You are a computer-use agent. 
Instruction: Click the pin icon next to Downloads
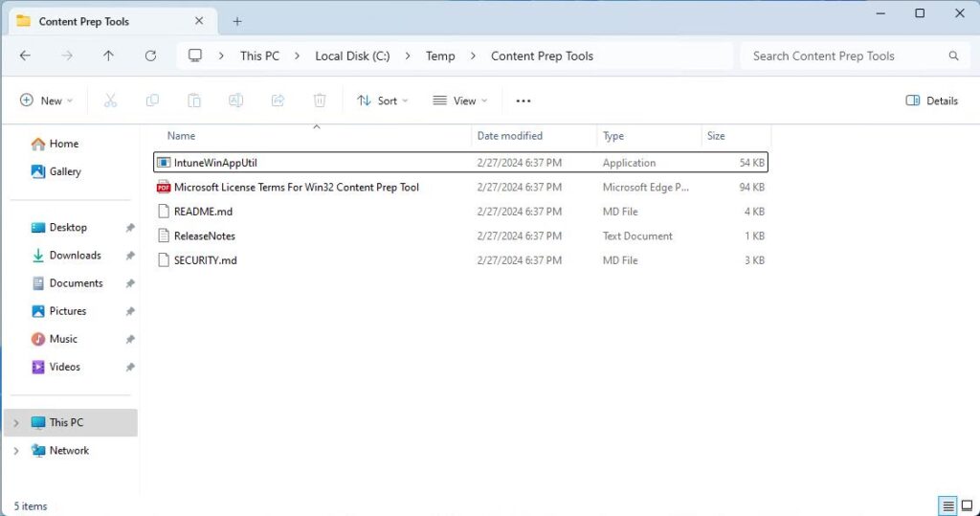tap(130, 256)
